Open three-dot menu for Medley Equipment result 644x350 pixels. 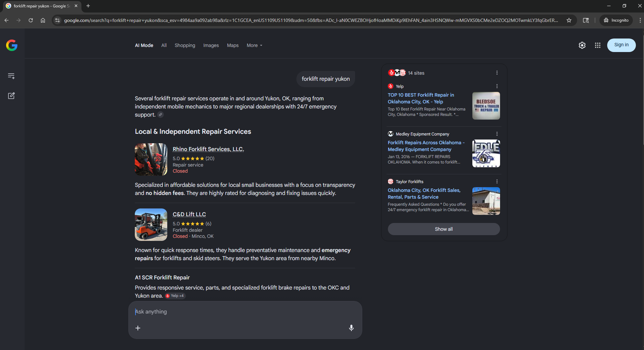point(497,134)
